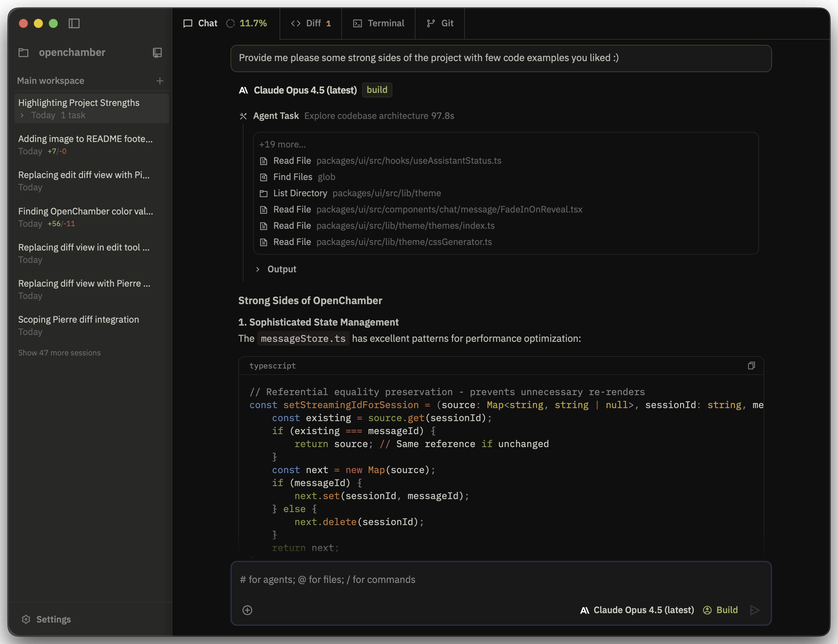The image size is (838, 644).
Task: Click the messageStore.ts inline code
Action: pyautogui.click(x=303, y=339)
